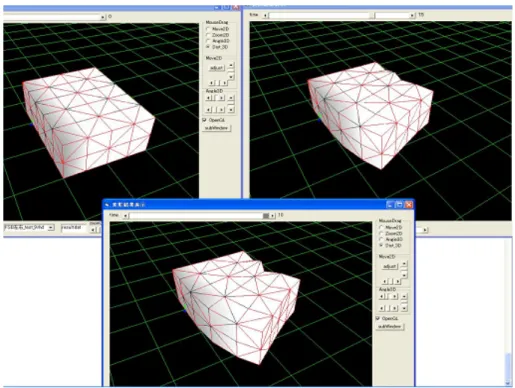515x388 pixels.
Task: Open subWindow from front window
Action: (x=389, y=326)
